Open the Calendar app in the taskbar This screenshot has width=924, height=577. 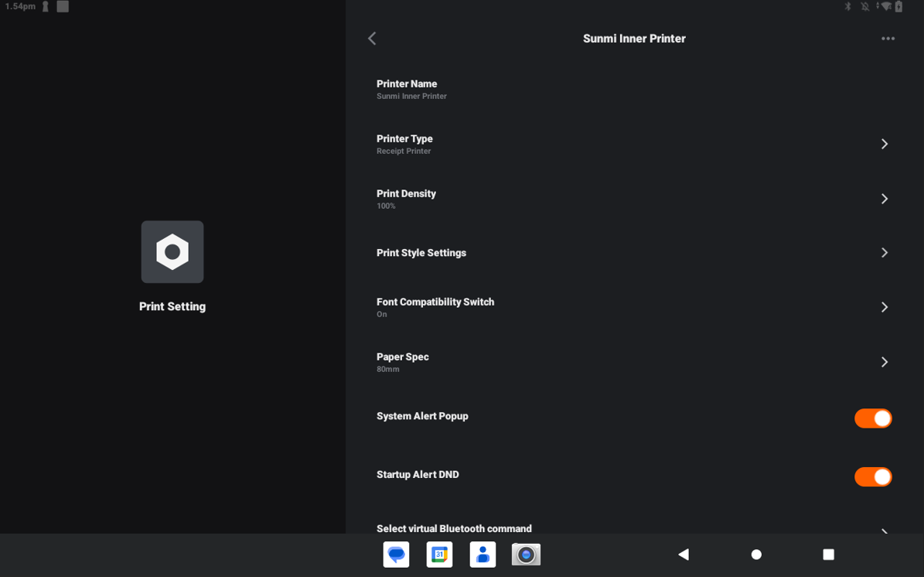coord(440,555)
